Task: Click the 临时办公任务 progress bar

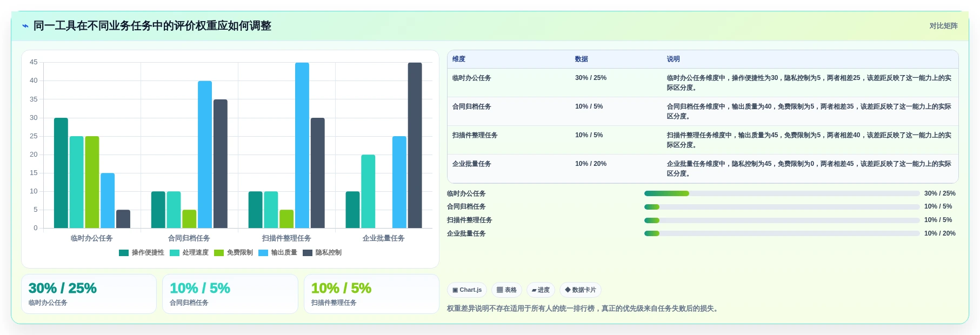Action: pyautogui.click(x=782, y=193)
